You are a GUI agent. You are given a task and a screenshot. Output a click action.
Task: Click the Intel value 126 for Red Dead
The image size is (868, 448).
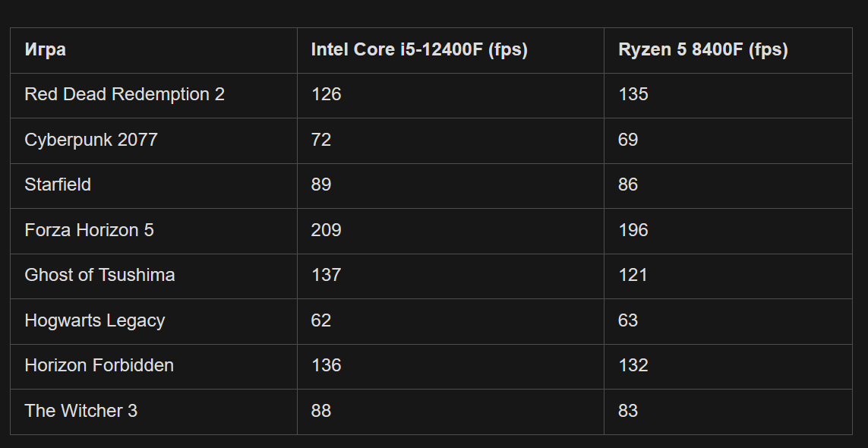(327, 95)
